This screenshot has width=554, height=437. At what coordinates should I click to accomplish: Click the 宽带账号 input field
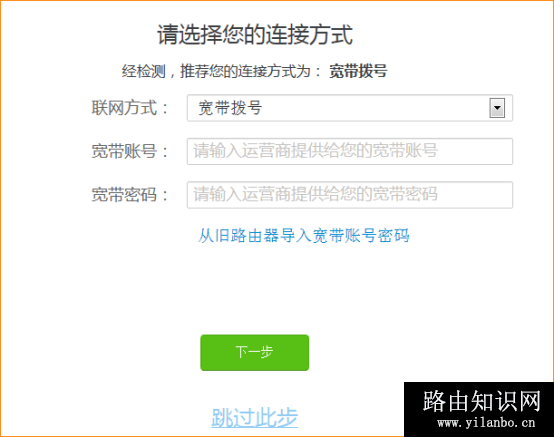pos(350,151)
